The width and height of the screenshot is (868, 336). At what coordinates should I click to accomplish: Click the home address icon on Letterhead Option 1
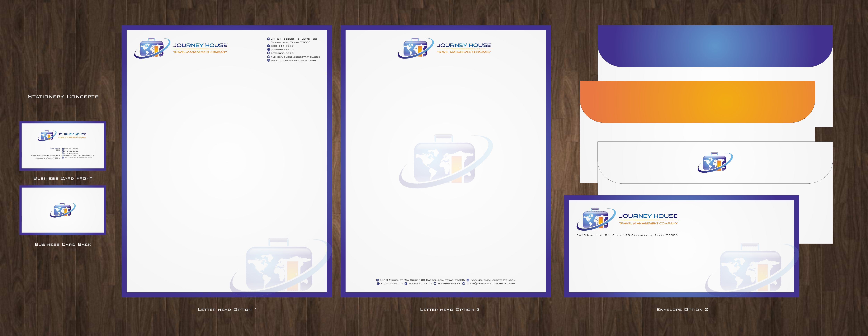pyautogui.click(x=269, y=39)
